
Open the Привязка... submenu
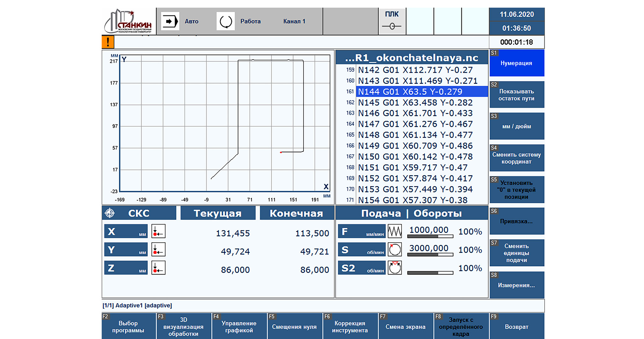pos(516,221)
